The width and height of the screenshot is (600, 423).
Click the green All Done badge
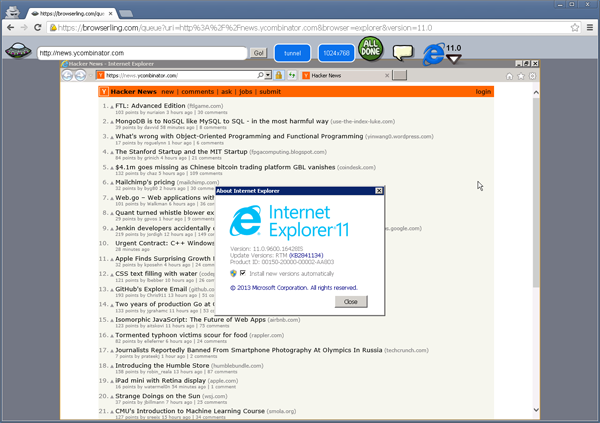click(x=370, y=50)
